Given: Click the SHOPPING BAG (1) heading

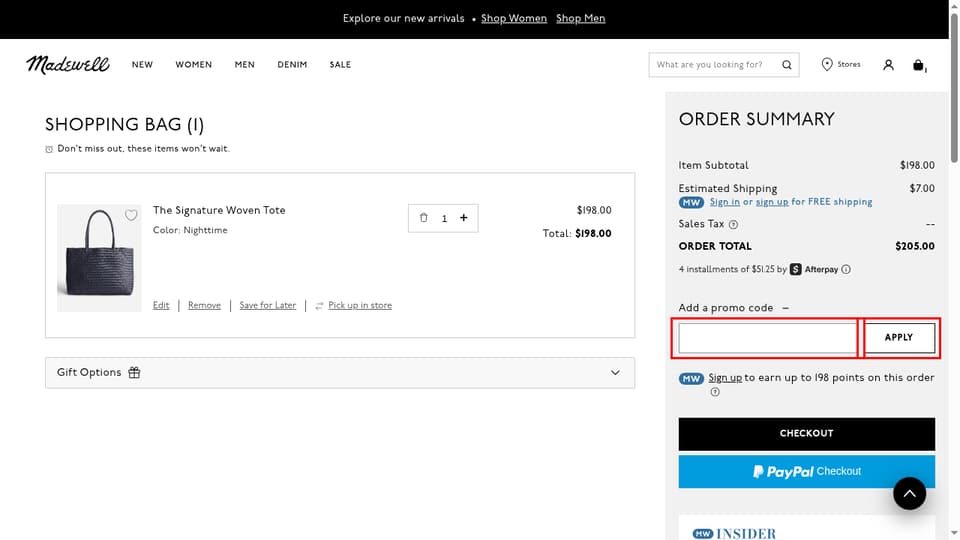Looking at the screenshot, I should (124, 125).
